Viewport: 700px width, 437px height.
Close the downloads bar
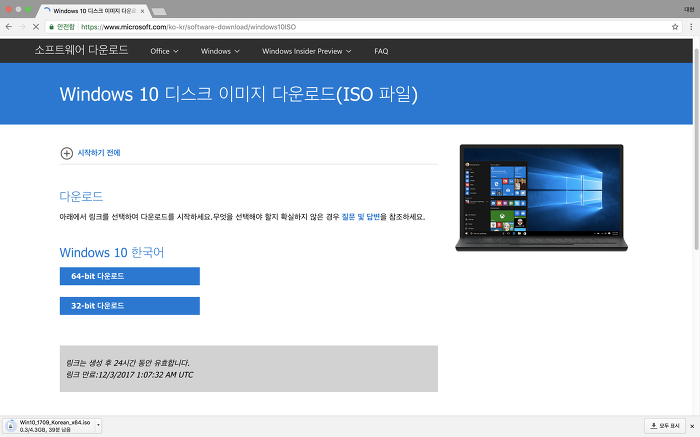[692, 426]
